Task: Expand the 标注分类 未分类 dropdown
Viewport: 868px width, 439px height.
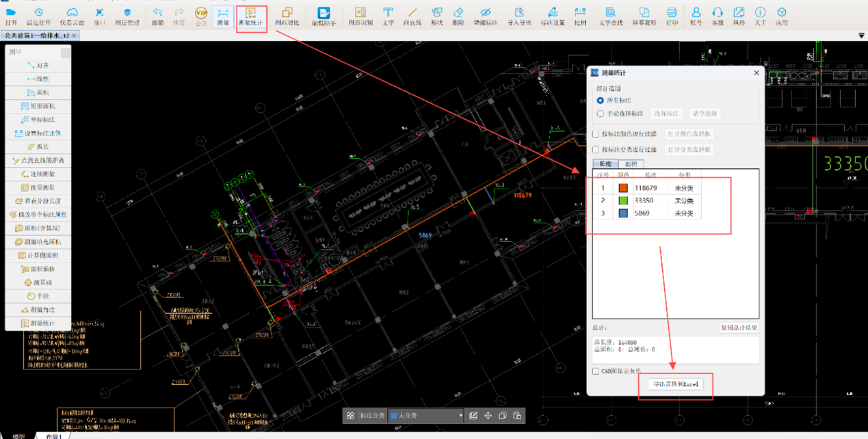Action: [460, 416]
